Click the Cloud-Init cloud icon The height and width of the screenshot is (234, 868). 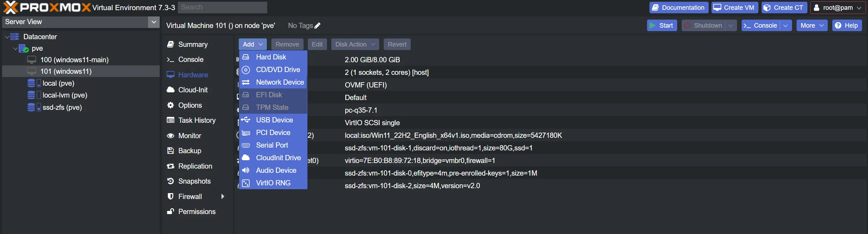pos(171,90)
